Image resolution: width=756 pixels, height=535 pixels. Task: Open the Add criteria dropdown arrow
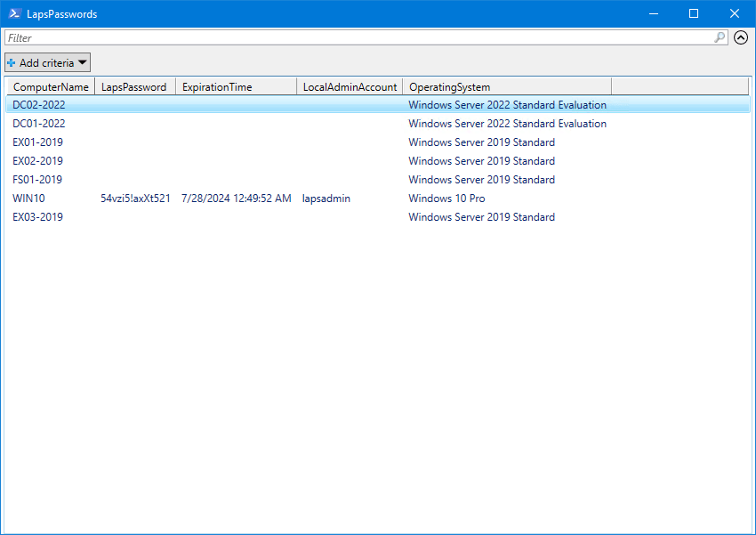coord(83,63)
